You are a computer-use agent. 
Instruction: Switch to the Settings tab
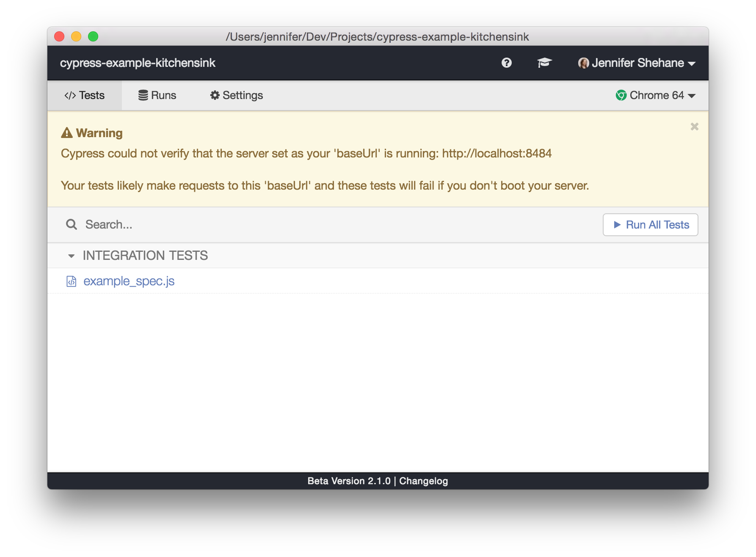[236, 95]
